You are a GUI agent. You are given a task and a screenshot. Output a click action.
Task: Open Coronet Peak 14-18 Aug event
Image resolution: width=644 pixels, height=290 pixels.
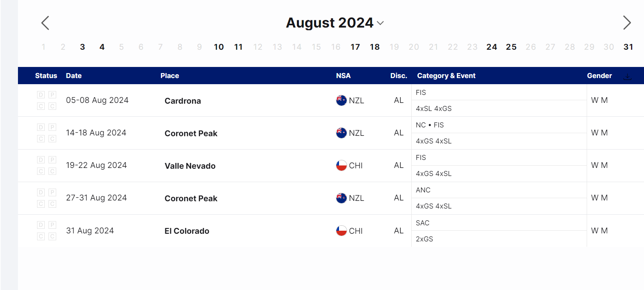point(191,134)
